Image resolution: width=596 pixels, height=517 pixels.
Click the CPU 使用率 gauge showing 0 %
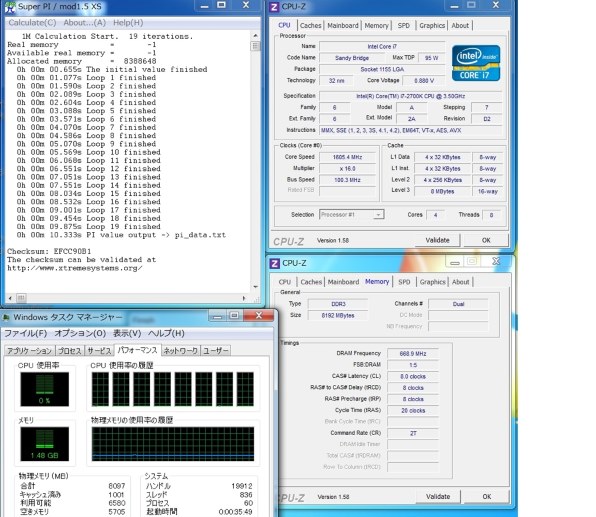44,389
